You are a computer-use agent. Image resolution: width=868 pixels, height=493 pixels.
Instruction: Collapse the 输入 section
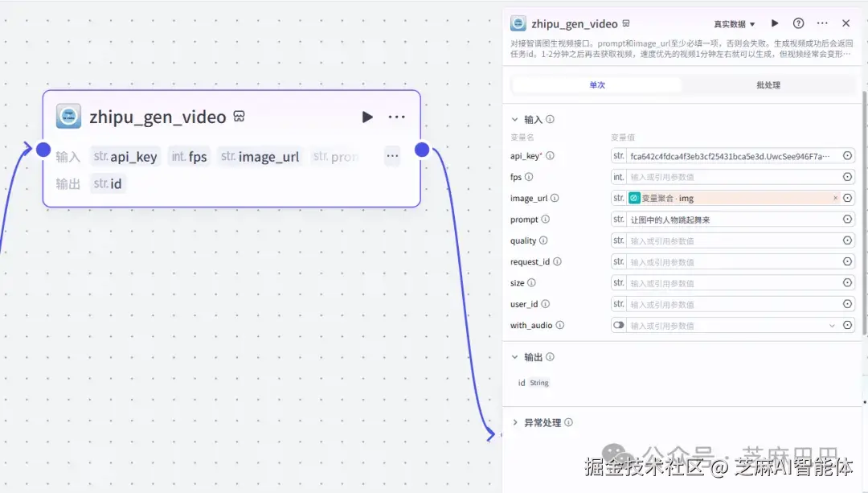pyautogui.click(x=515, y=119)
